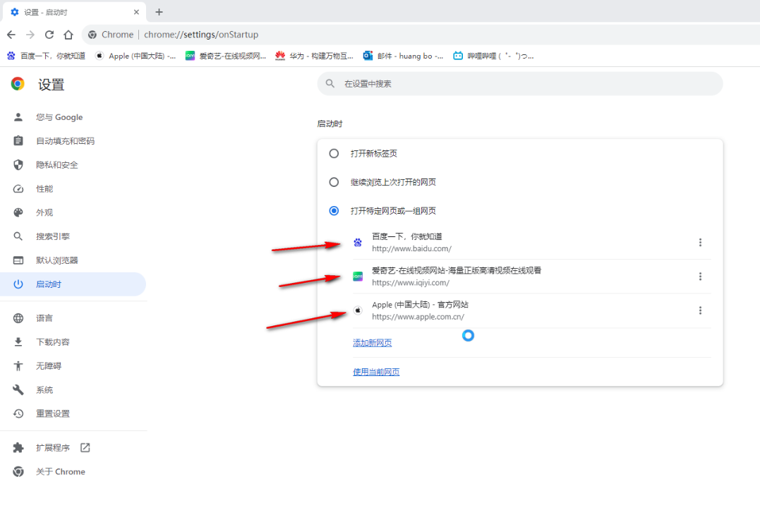Image resolution: width=760 pixels, height=532 pixels.
Task: Click the browser window icon for 默认浏览器
Action: tap(18, 260)
